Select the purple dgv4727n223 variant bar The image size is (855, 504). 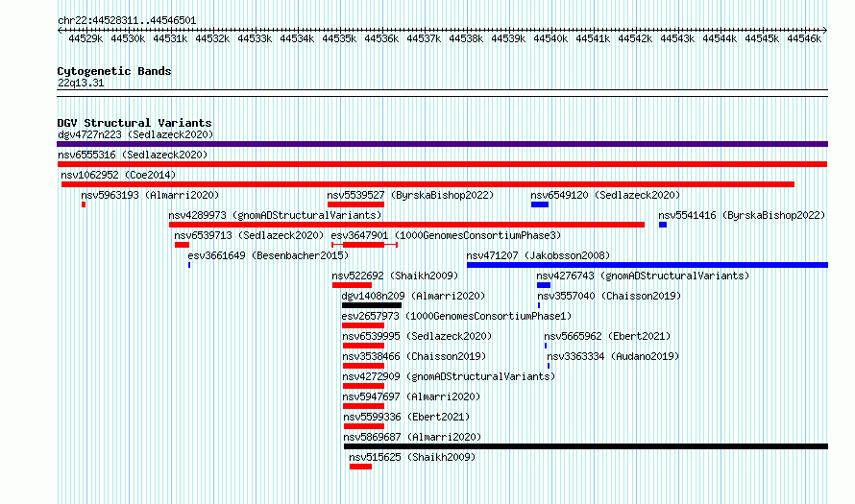pyautogui.click(x=442, y=144)
